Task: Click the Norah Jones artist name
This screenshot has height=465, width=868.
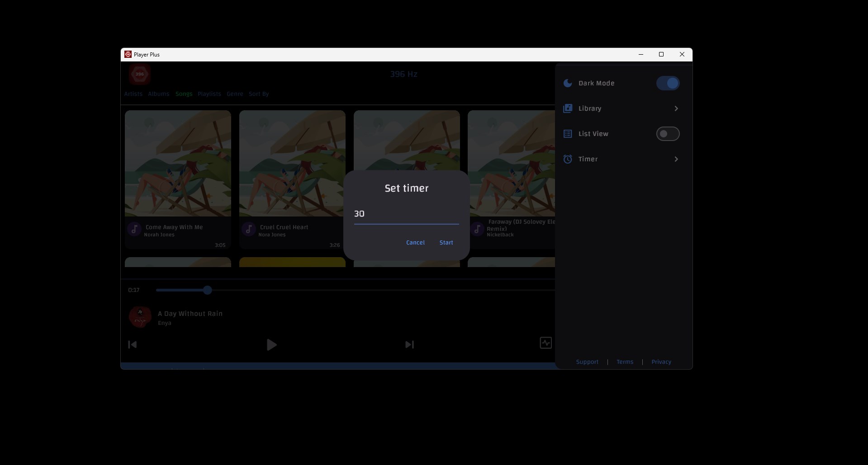Action: pos(159,235)
